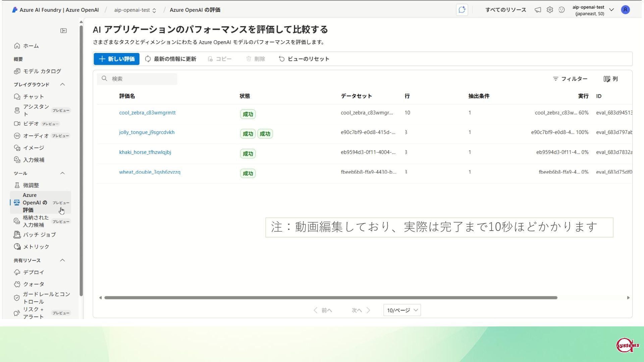Open the user account avatar
This screenshot has width=644, height=362.
(625, 10)
